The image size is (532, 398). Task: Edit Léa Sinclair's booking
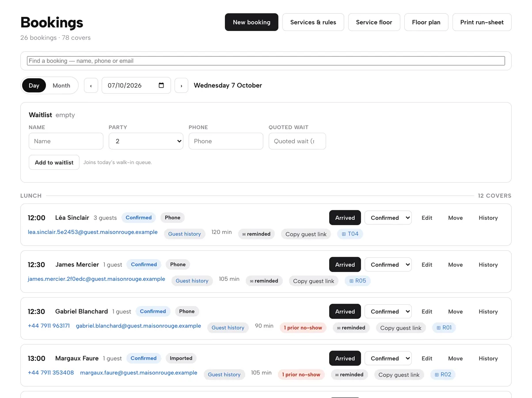[427, 218]
